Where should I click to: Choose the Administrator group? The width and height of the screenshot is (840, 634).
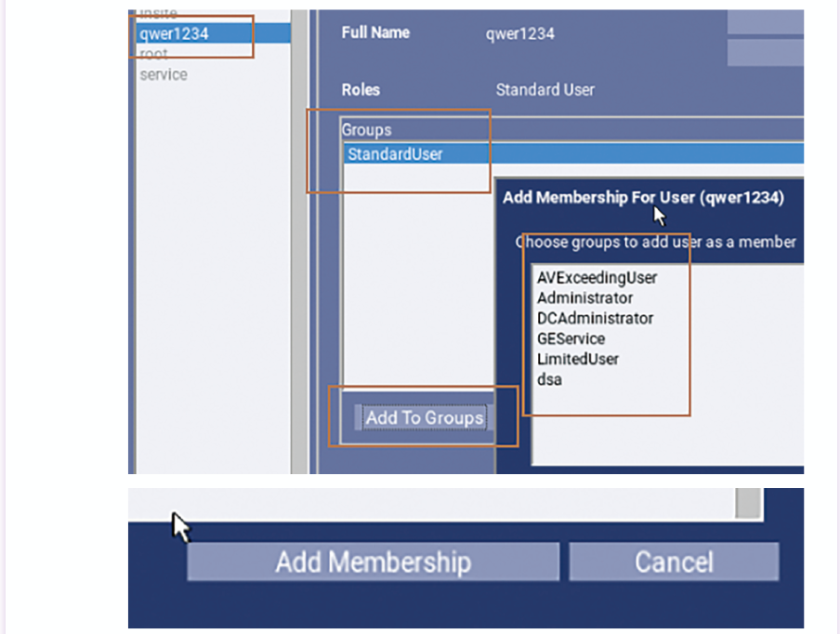[584, 297]
